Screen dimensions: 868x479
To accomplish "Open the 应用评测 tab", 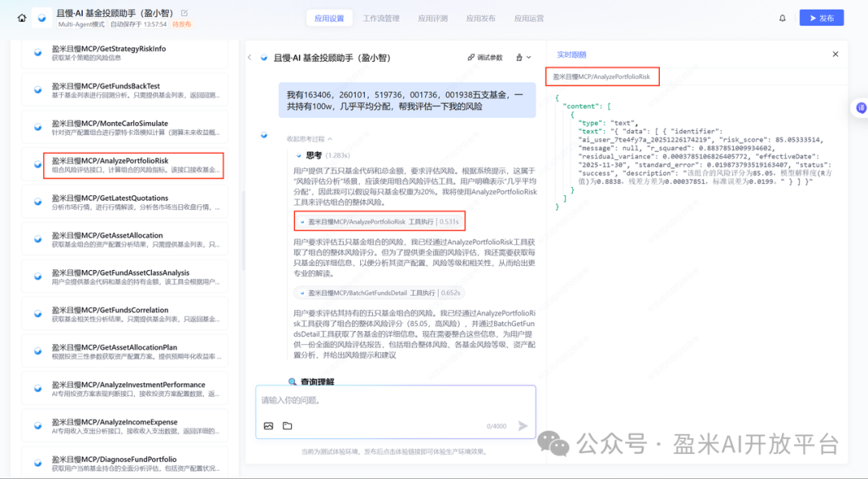I will pos(432,18).
